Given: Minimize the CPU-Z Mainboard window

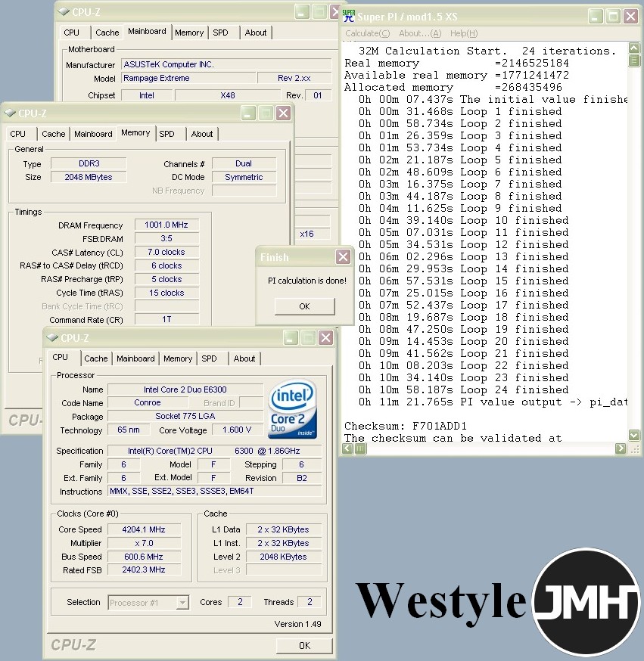Looking at the screenshot, I should click(x=301, y=12).
